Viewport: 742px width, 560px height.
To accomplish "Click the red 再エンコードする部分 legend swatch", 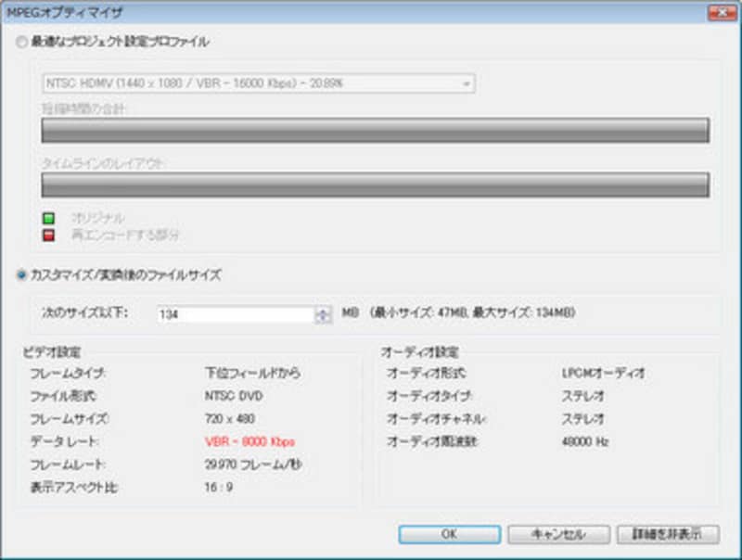I will [49, 235].
